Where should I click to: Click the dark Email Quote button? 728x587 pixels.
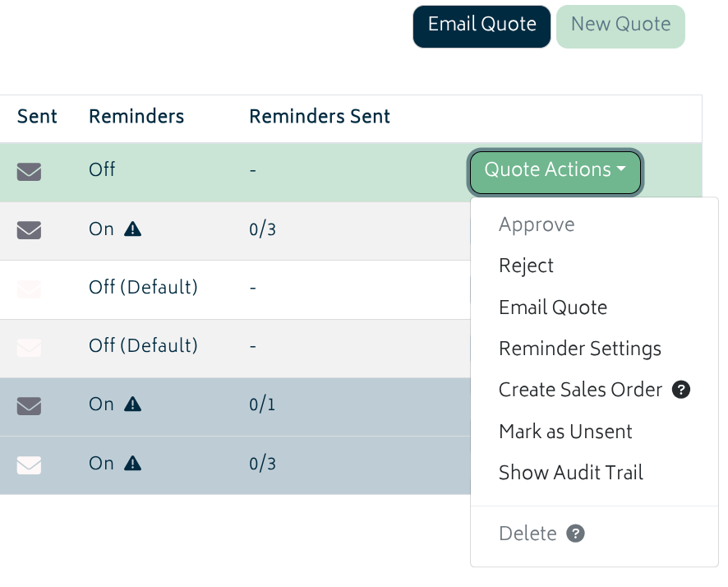pos(481,26)
